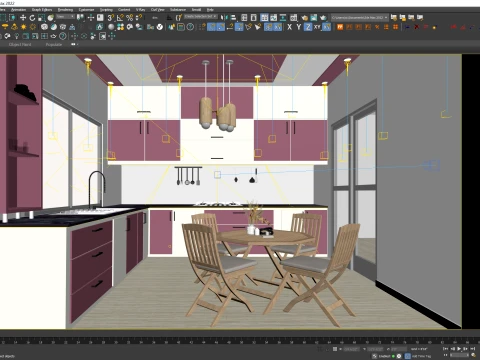Toggle the Ribbon display button

coord(264,17)
